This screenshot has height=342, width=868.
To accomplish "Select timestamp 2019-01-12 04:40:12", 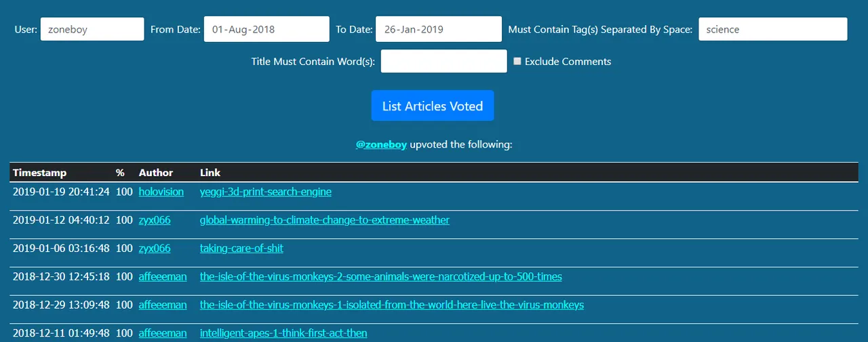I will [61, 220].
